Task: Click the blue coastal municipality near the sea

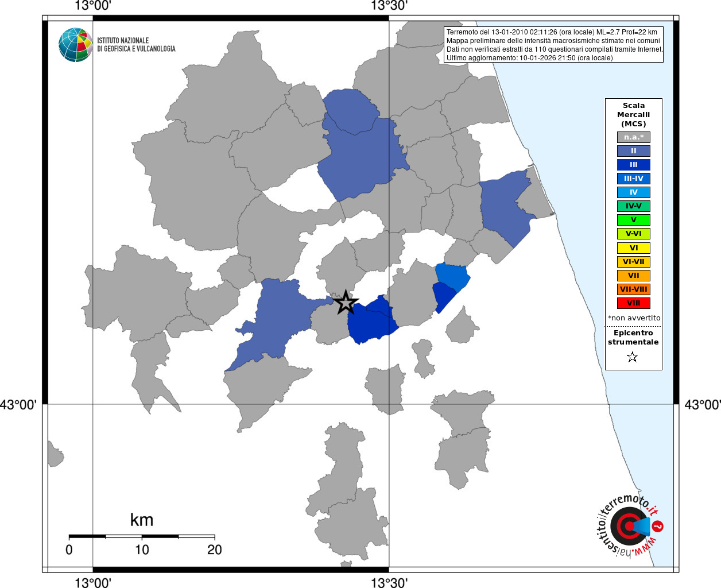Action: tap(505, 208)
